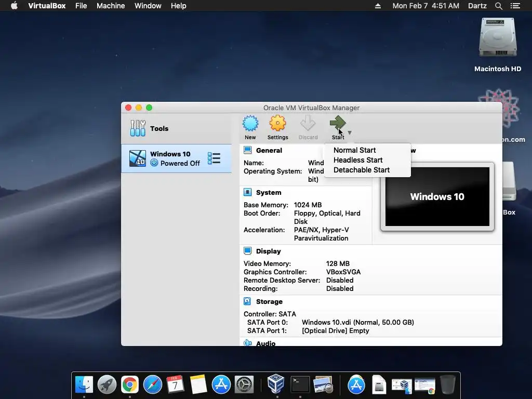
Task: Choose Detachable Start from the menu
Action: pyautogui.click(x=362, y=170)
